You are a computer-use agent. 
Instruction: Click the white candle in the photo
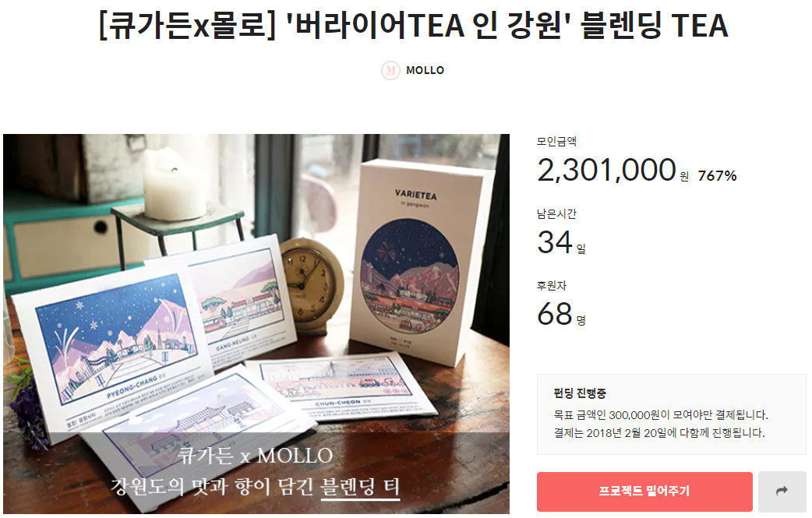tap(175, 184)
